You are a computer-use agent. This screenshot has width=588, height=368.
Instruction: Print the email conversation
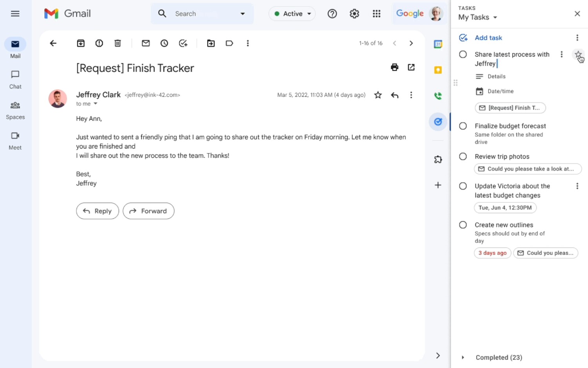pyautogui.click(x=394, y=67)
